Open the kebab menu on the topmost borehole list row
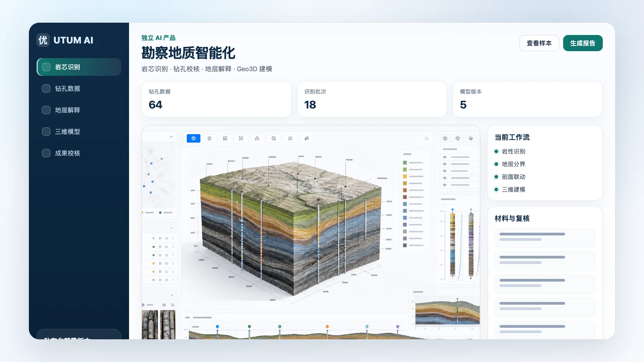This screenshot has width=644, height=362. pyautogui.click(x=173, y=239)
